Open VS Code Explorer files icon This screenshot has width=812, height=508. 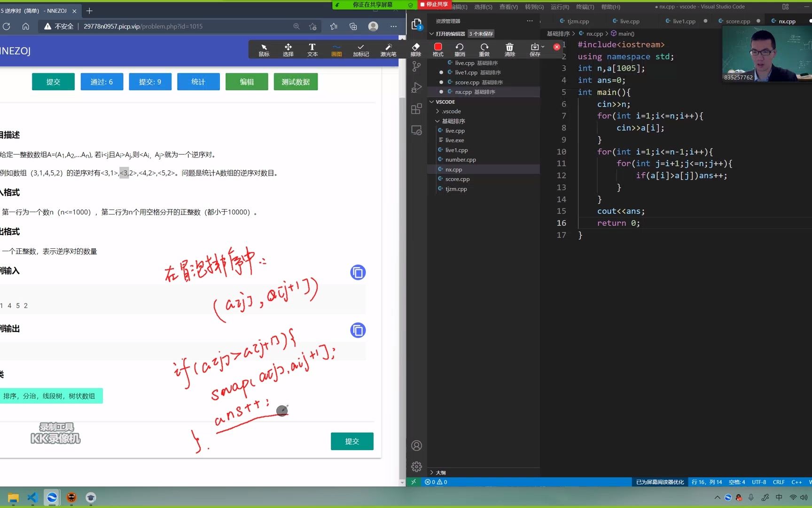[416, 24]
